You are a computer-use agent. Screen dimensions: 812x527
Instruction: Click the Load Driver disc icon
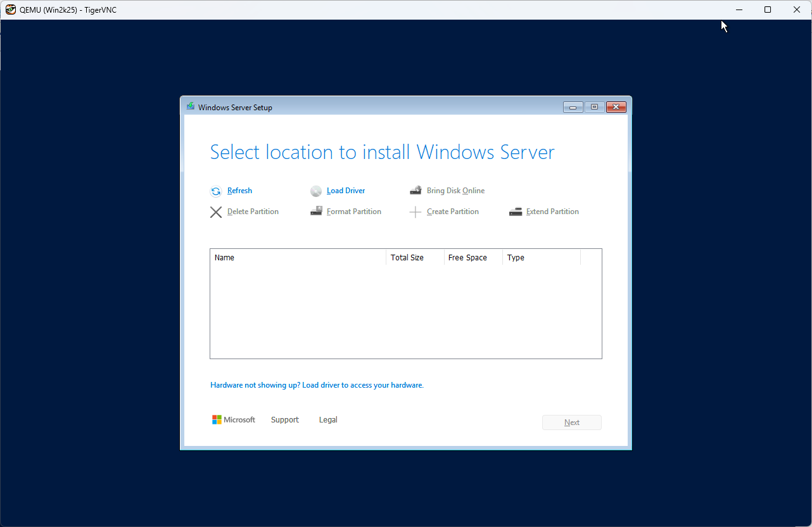pyautogui.click(x=316, y=191)
